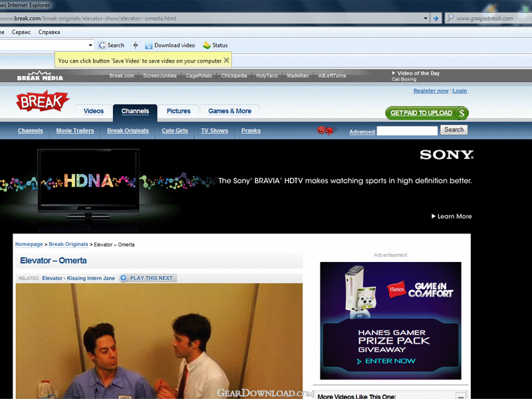Expand the address bar history dropdown

(x=426, y=19)
